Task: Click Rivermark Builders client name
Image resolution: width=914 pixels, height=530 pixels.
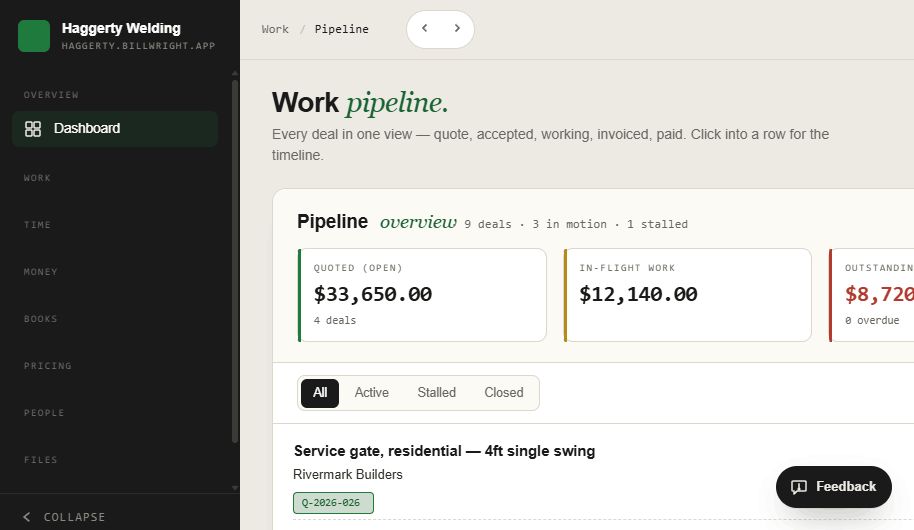Action: click(348, 475)
